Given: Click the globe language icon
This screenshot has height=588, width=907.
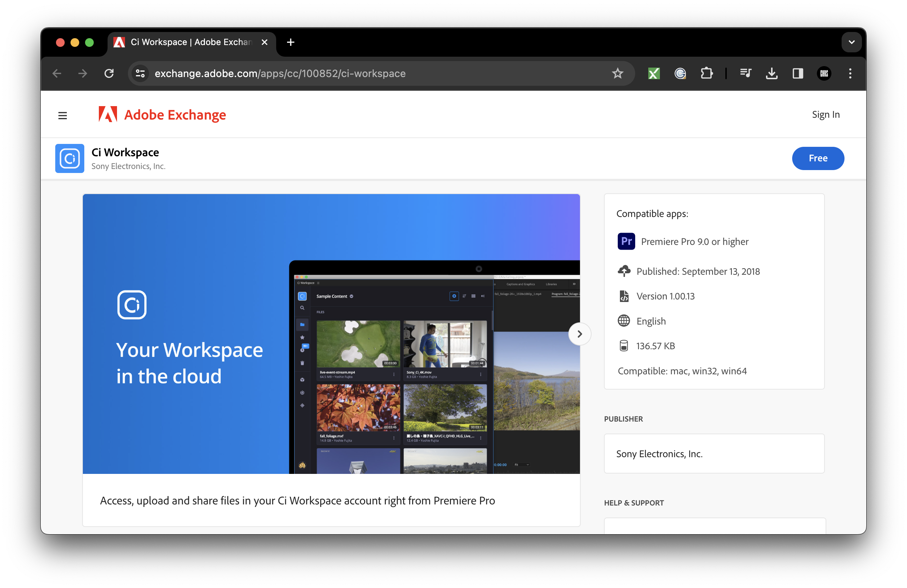Looking at the screenshot, I should point(623,321).
